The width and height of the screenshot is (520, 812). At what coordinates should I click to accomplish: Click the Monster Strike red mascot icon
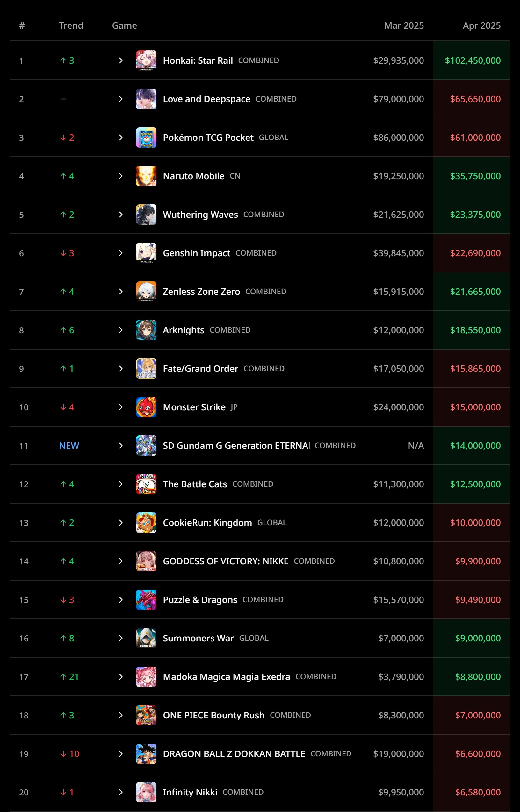click(146, 407)
